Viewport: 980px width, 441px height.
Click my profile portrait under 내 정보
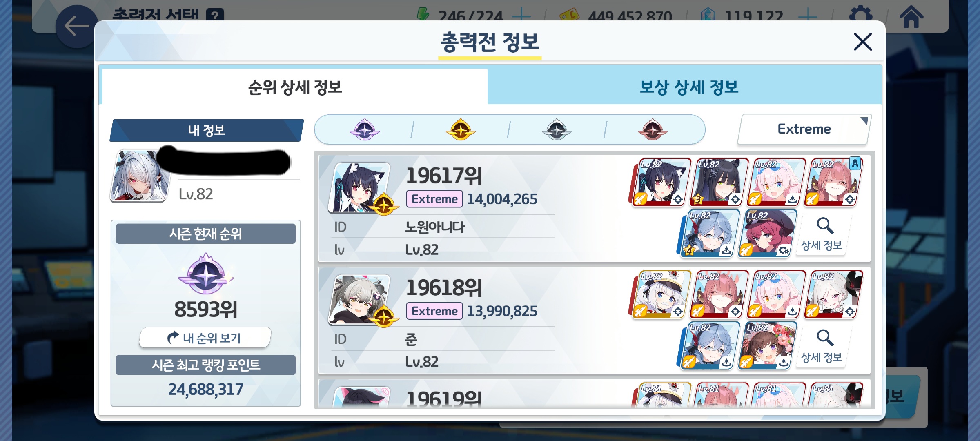(140, 176)
